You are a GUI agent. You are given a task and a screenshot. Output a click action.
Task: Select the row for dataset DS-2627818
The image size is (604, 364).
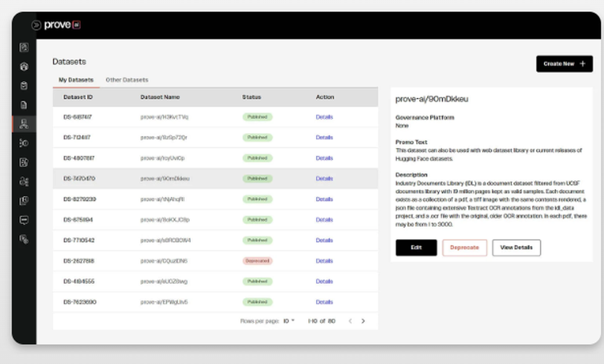click(x=181, y=261)
